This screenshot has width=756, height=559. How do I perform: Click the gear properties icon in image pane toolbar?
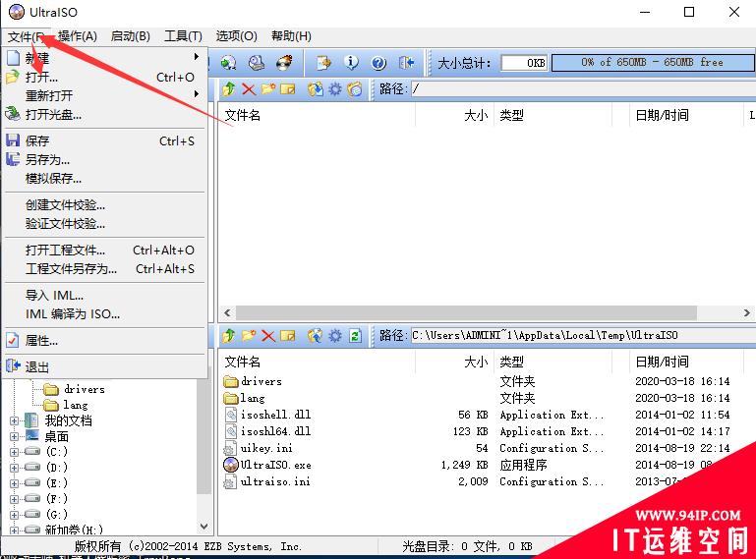pyautogui.click(x=334, y=89)
